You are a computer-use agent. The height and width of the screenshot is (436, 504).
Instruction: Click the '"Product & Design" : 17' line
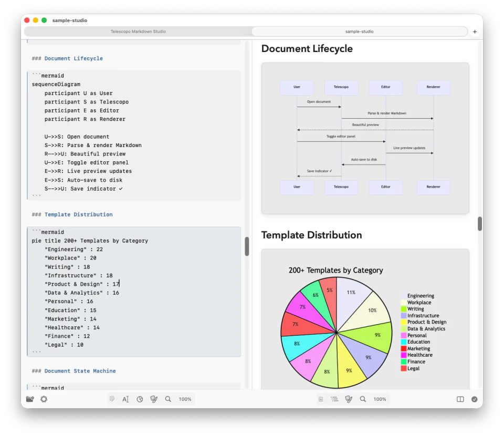click(x=82, y=284)
